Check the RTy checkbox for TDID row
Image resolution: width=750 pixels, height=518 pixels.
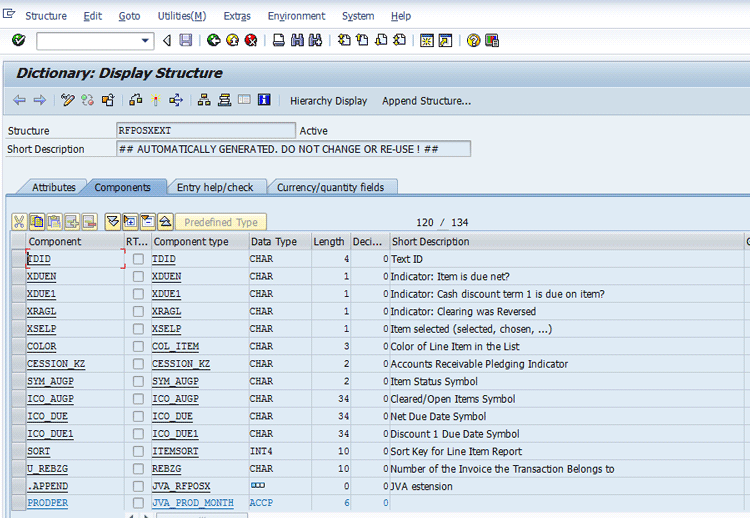[x=138, y=259]
